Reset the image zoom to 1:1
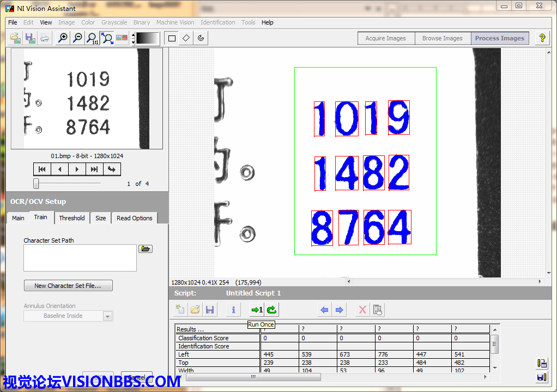Viewport: 557px width, 392px height. 92,38
